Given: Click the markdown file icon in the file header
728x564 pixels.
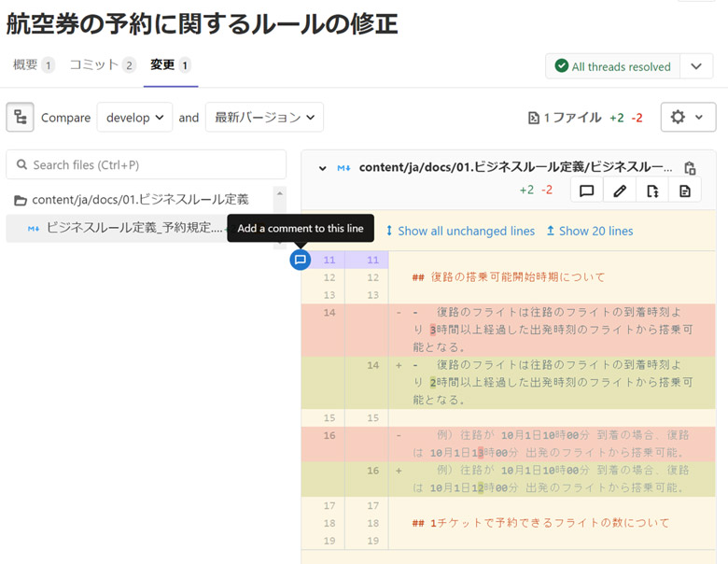Looking at the screenshot, I should point(343,168).
